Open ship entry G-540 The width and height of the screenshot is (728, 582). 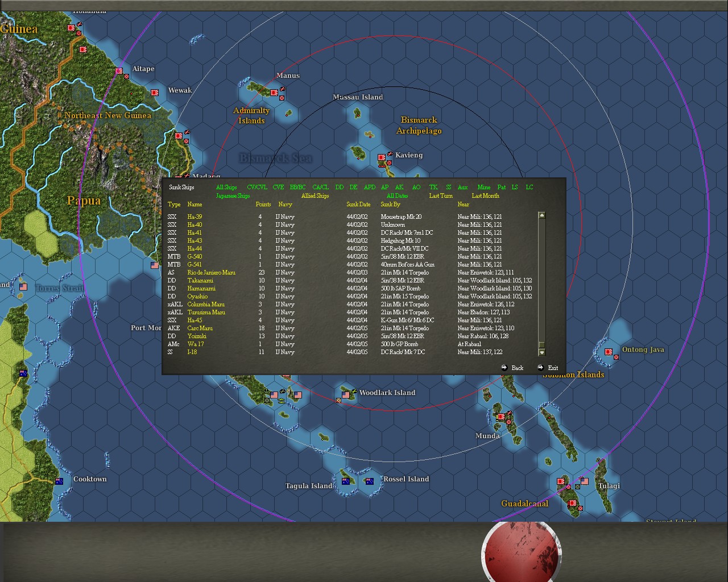tap(195, 256)
